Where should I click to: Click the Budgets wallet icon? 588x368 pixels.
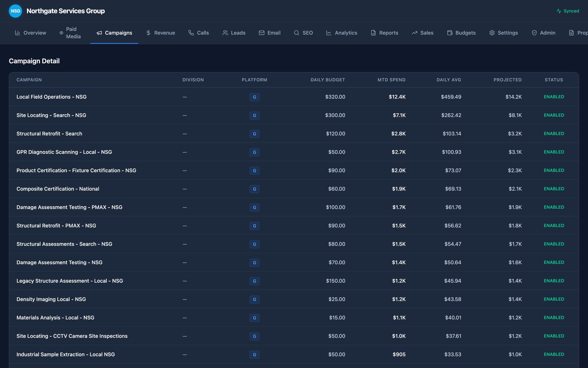point(450,33)
